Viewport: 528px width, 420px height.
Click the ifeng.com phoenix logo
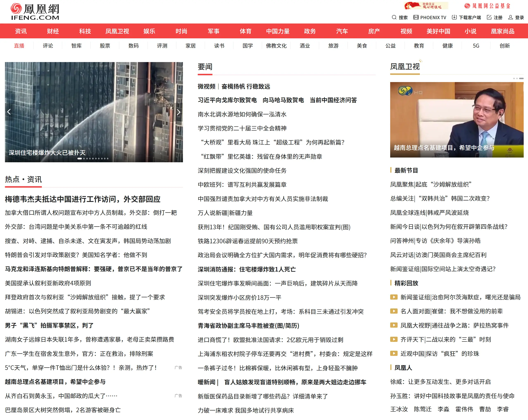34,11
